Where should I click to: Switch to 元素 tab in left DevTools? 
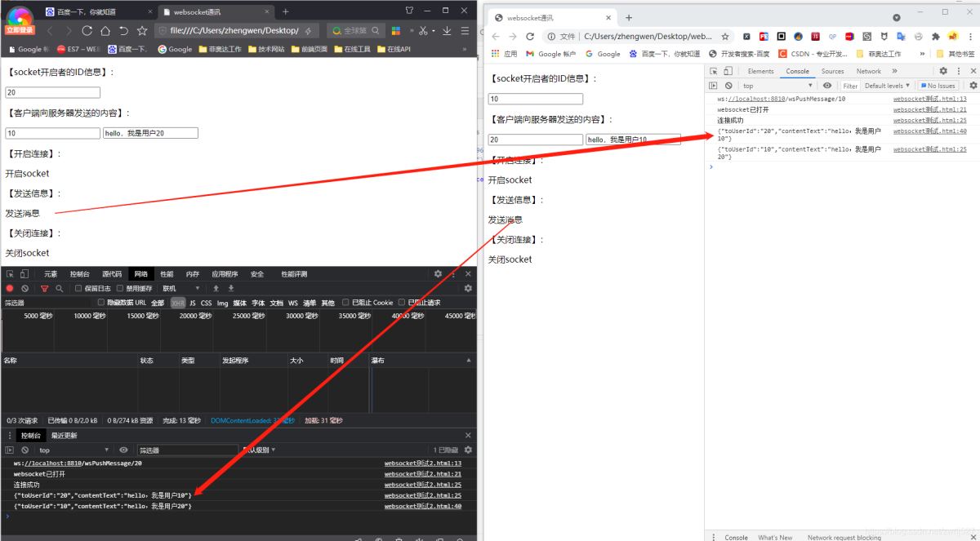click(x=51, y=274)
